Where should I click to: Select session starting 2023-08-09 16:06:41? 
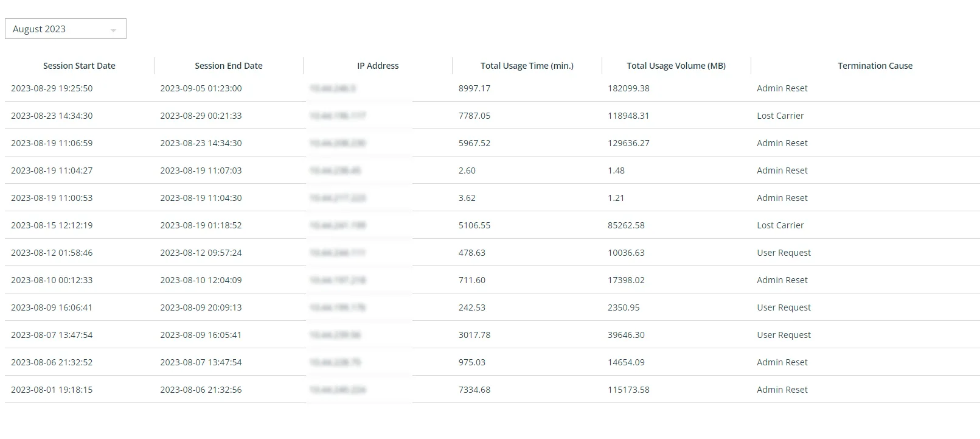(52, 307)
